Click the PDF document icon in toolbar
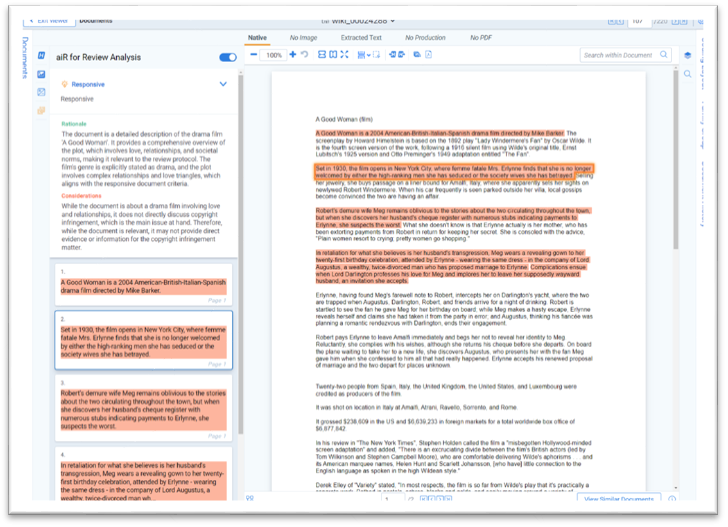 coord(429,55)
